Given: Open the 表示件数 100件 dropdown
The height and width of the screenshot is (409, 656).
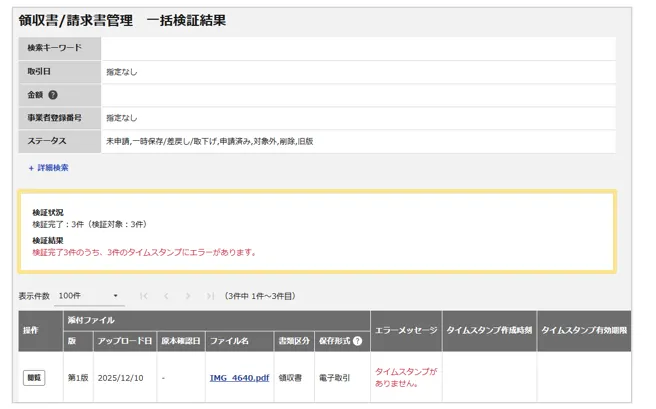Looking at the screenshot, I should click(89, 296).
